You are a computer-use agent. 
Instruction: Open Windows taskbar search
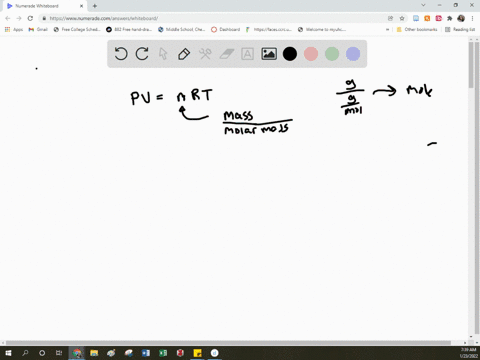click(x=25, y=353)
